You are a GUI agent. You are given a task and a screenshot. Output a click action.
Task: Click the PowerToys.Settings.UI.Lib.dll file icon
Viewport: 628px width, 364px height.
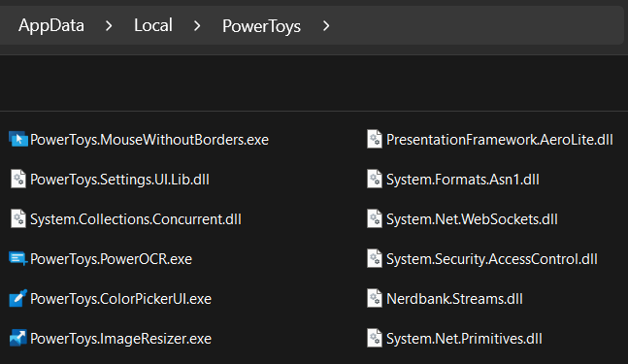[18, 179]
